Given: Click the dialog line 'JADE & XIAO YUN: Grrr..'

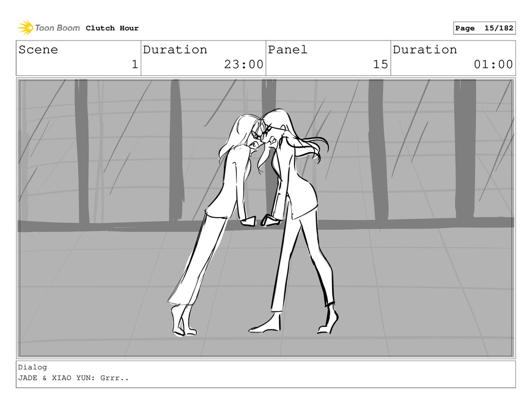Looking at the screenshot, I should (x=73, y=378).
